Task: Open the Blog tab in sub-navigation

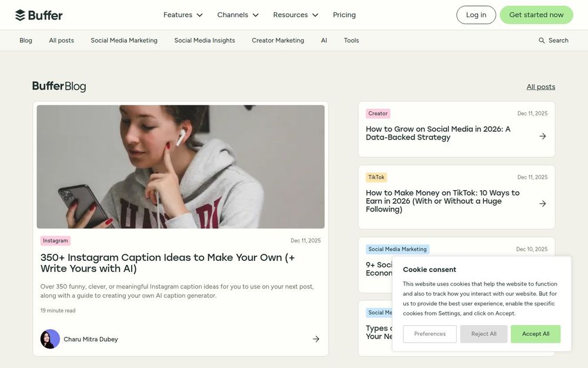Action: click(26, 41)
